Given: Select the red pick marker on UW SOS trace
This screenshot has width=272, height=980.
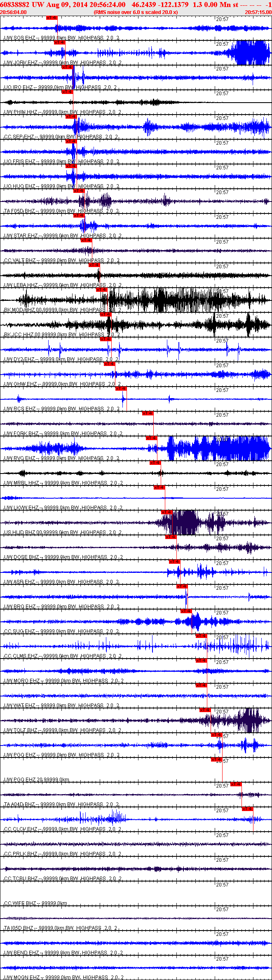Looking at the screenshot, I should [52, 18].
